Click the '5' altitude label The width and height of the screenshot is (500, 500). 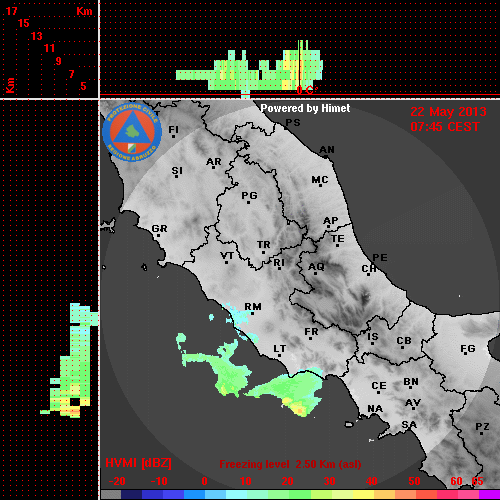[83, 86]
